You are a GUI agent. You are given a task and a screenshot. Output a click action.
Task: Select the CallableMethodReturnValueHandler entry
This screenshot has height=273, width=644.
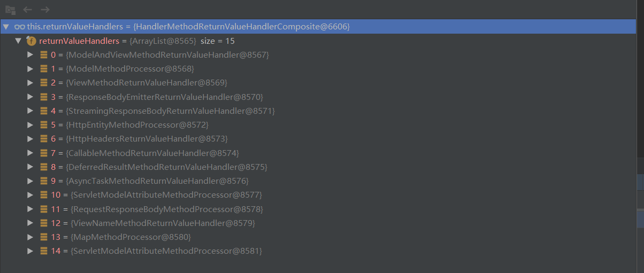tap(144, 153)
